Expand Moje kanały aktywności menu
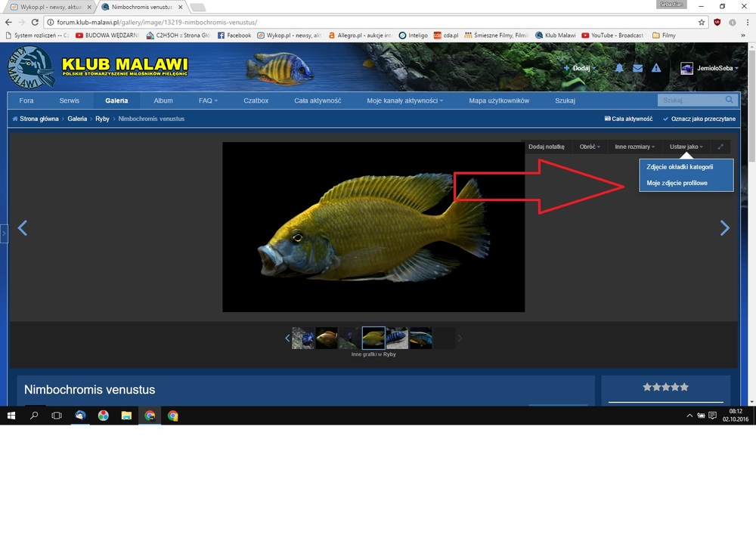 (405, 100)
